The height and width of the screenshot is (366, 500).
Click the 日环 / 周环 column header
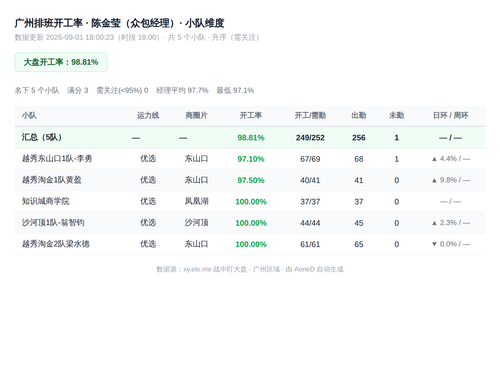[x=450, y=116]
